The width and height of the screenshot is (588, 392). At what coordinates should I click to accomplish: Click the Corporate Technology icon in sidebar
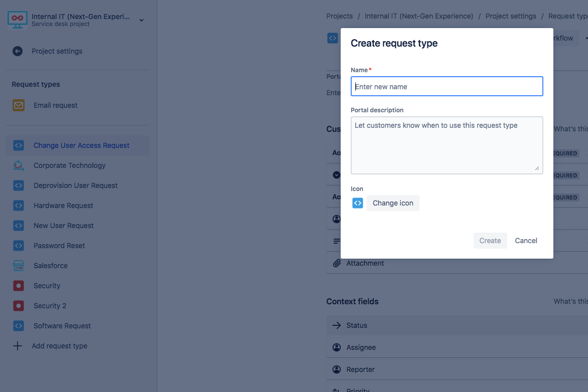(x=19, y=165)
